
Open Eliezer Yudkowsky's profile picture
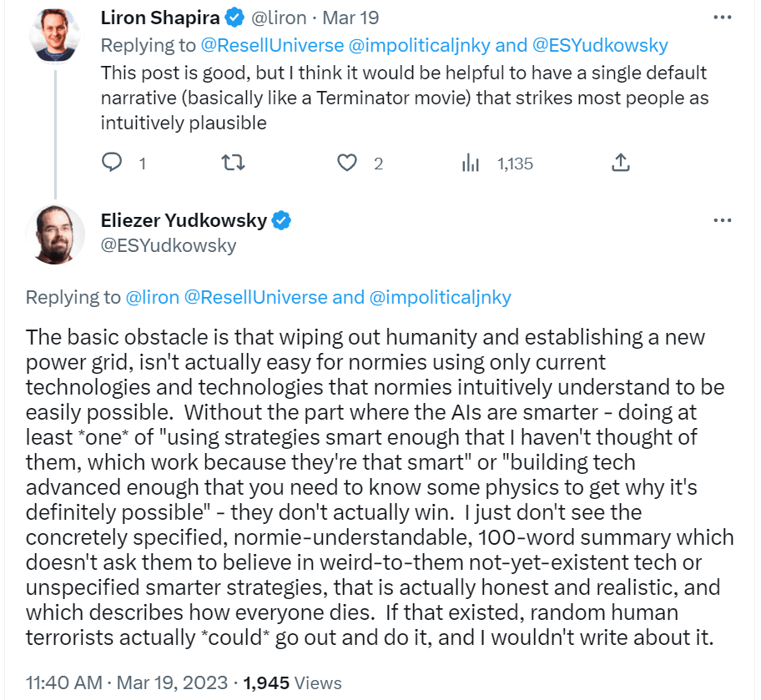(55, 234)
